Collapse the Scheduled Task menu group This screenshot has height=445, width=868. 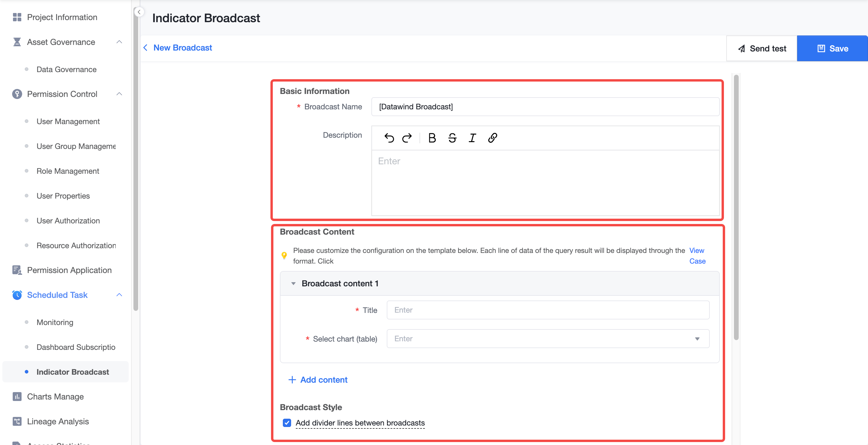coord(119,295)
